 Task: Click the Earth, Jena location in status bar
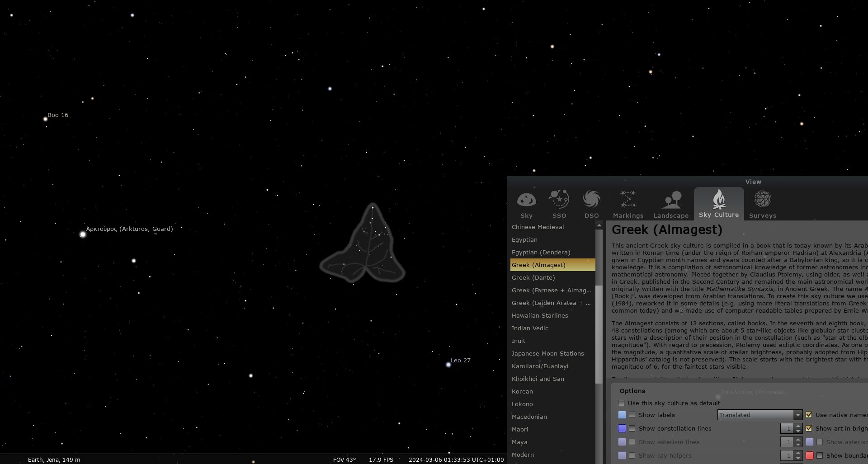pyautogui.click(x=54, y=459)
